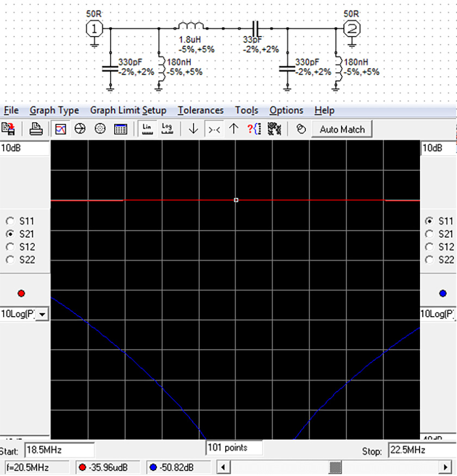Open the Tolerances menu
Viewport: 457px width, 476px height.
(x=200, y=110)
